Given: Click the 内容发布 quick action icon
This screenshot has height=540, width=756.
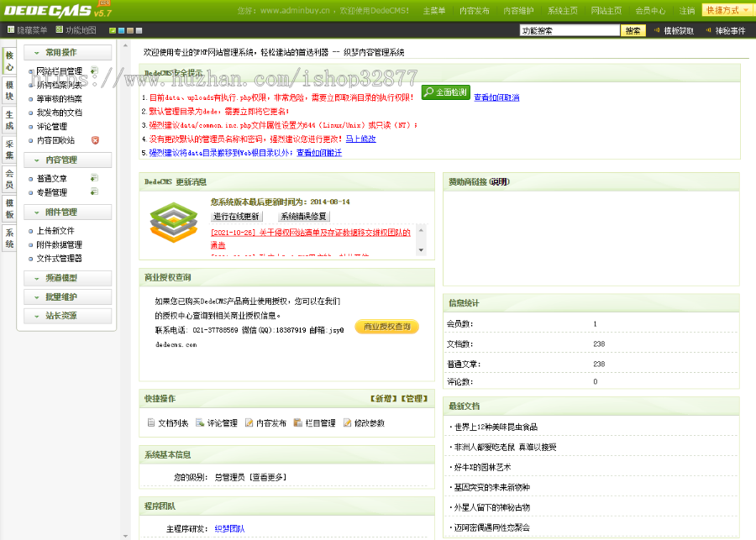Looking at the screenshot, I should 249,422.
